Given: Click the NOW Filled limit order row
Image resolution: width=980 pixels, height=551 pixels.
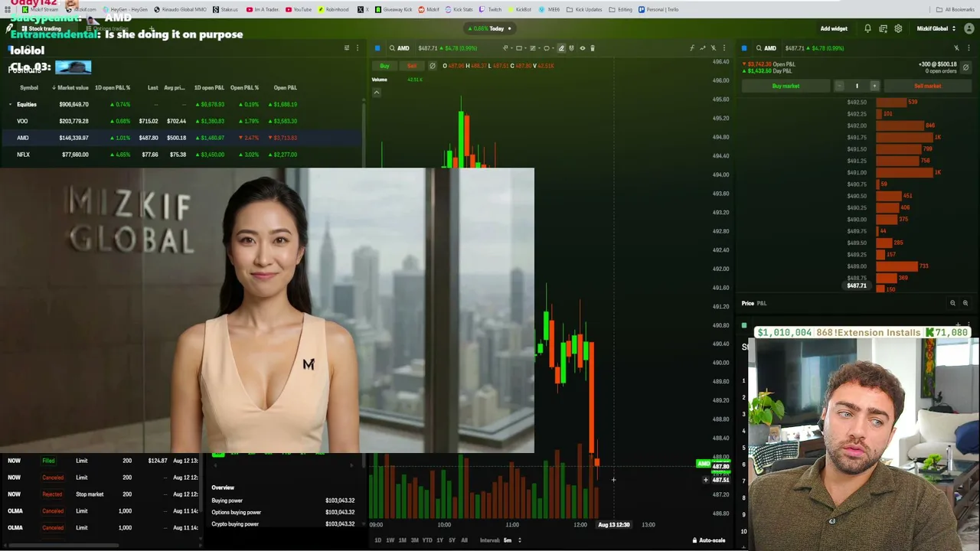Looking at the screenshot, I should pyautogui.click(x=103, y=461).
